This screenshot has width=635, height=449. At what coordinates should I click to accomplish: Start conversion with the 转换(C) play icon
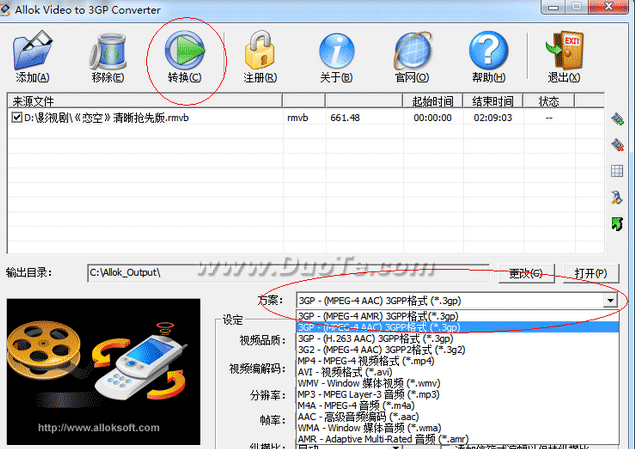tap(185, 50)
